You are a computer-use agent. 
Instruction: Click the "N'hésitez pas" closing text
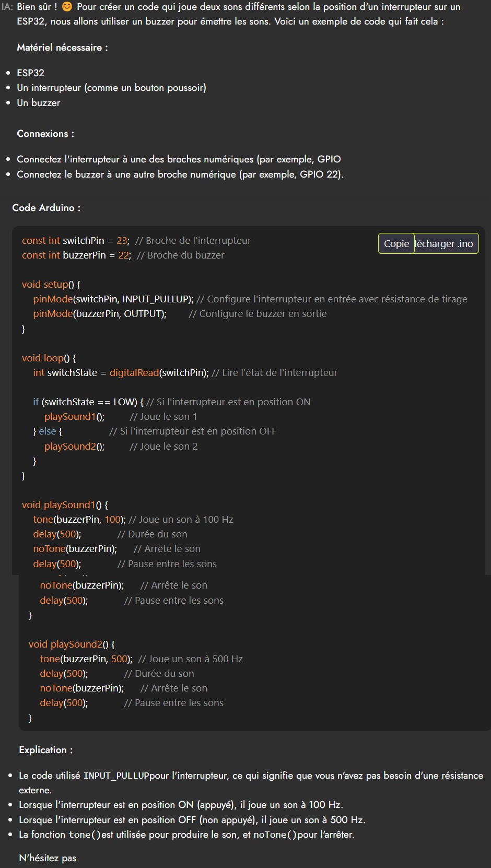(48, 858)
